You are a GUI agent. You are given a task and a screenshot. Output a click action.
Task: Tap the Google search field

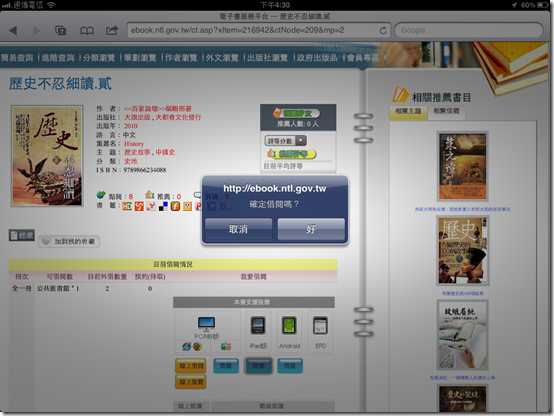(x=468, y=30)
